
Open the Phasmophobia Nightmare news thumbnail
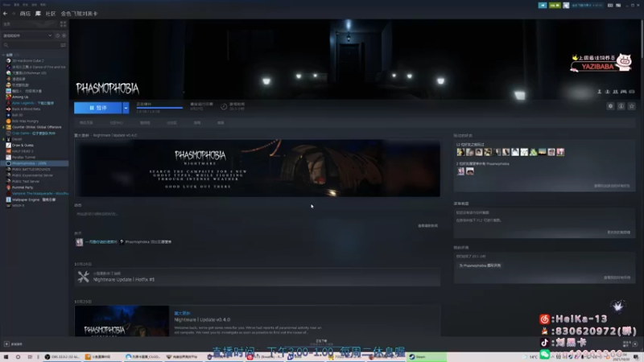[x=122, y=321]
